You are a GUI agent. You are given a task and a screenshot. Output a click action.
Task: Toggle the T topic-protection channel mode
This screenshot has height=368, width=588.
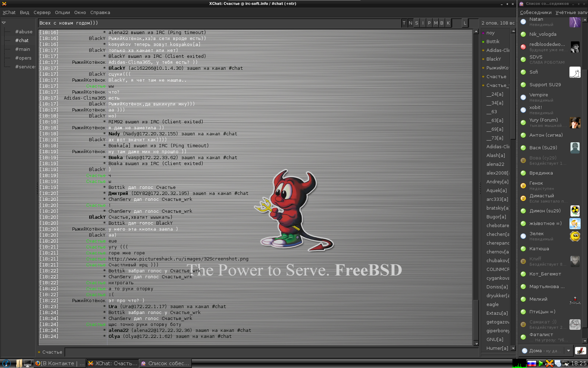click(404, 23)
